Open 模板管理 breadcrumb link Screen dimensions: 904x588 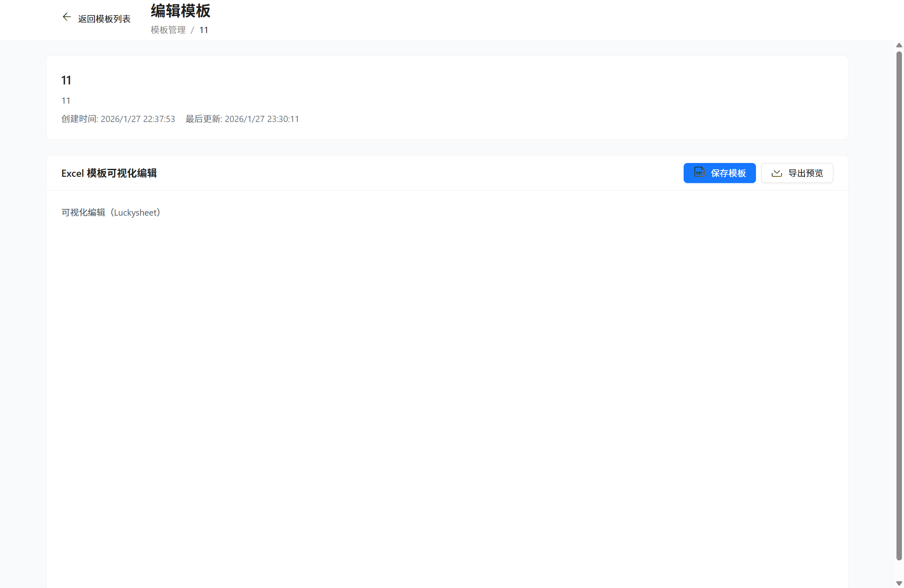point(168,30)
